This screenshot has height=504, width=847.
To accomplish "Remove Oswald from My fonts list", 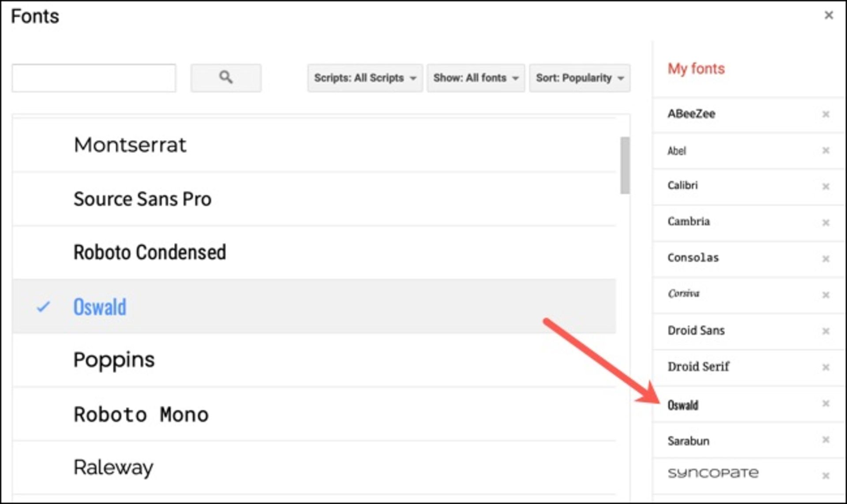I will (x=826, y=403).
